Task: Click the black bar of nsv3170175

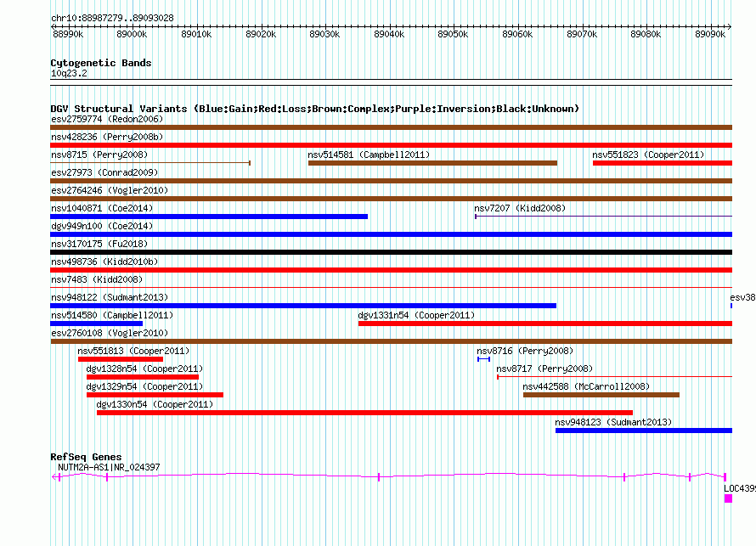Action: click(x=391, y=252)
